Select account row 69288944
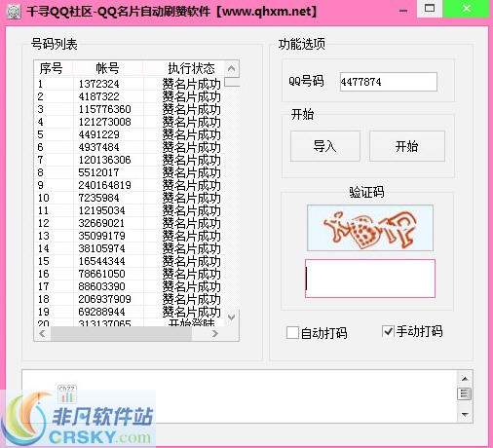The width and height of the screenshot is (493, 448). pos(130,312)
